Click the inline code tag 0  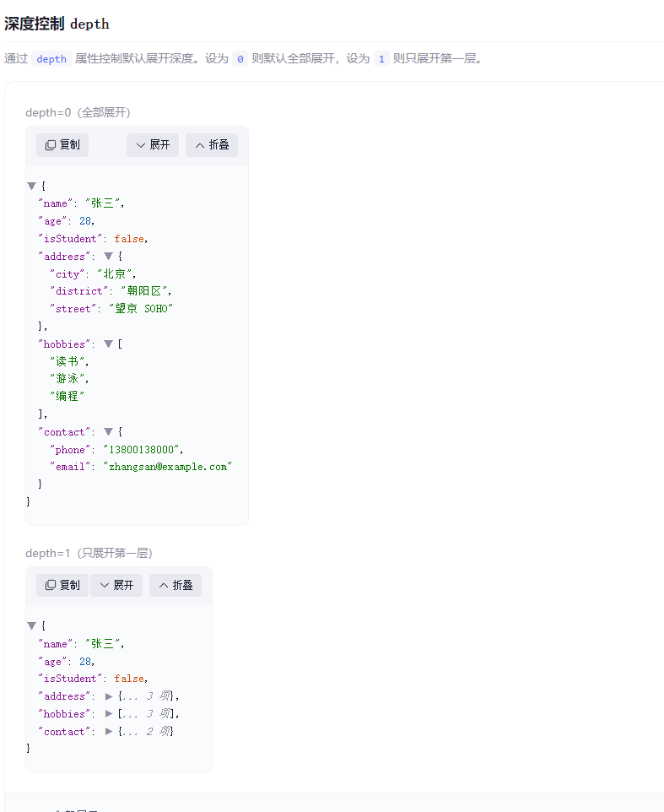click(x=240, y=58)
